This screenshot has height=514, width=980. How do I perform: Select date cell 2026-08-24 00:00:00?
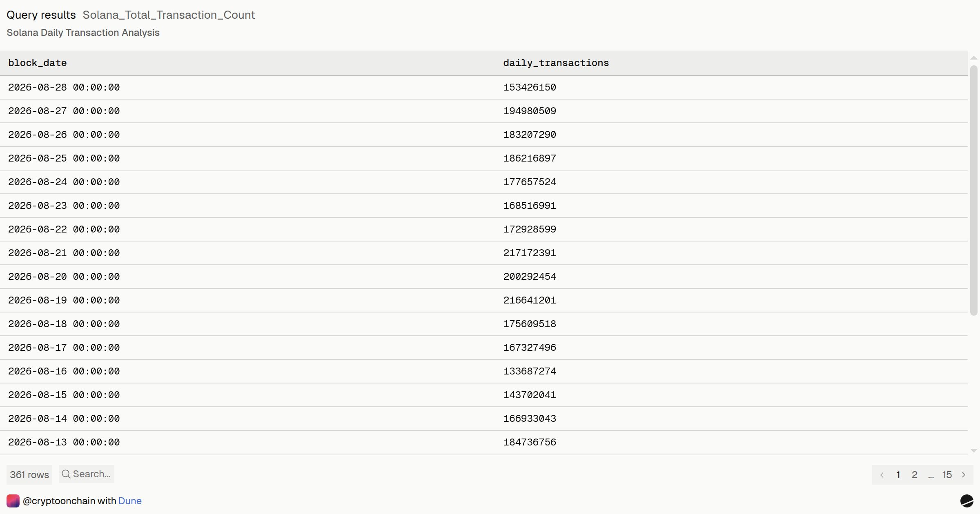64,182
